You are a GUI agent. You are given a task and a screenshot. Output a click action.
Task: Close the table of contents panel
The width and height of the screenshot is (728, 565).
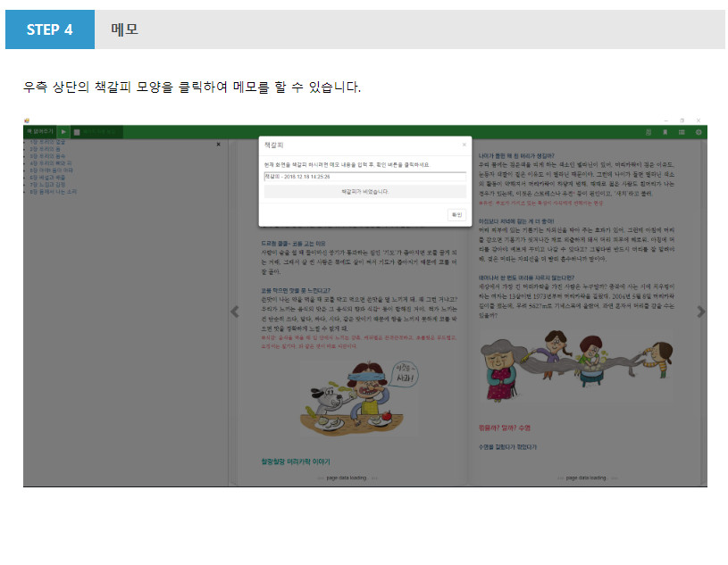point(218,144)
